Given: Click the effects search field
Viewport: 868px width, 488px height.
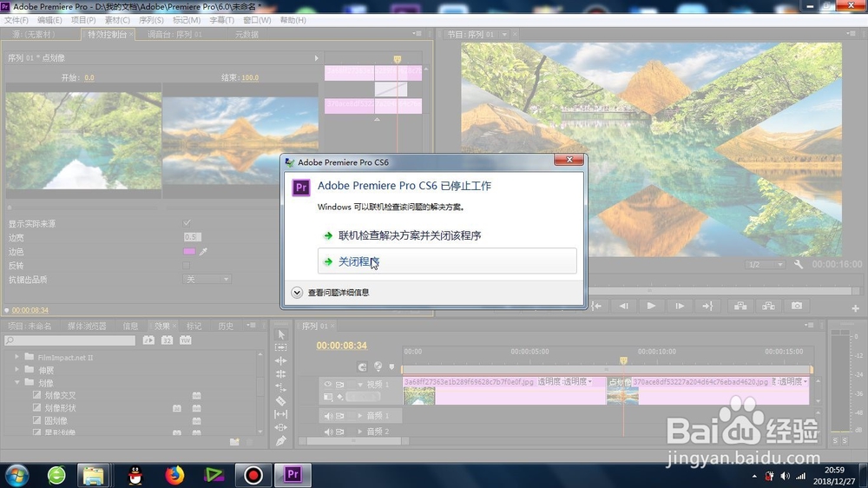Looking at the screenshot, I should pos(69,340).
